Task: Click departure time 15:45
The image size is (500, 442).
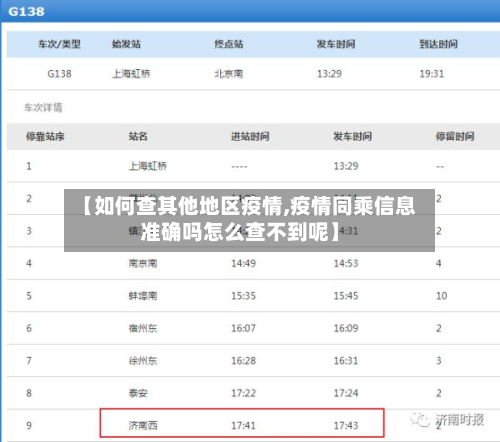Action: click(346, 296)
